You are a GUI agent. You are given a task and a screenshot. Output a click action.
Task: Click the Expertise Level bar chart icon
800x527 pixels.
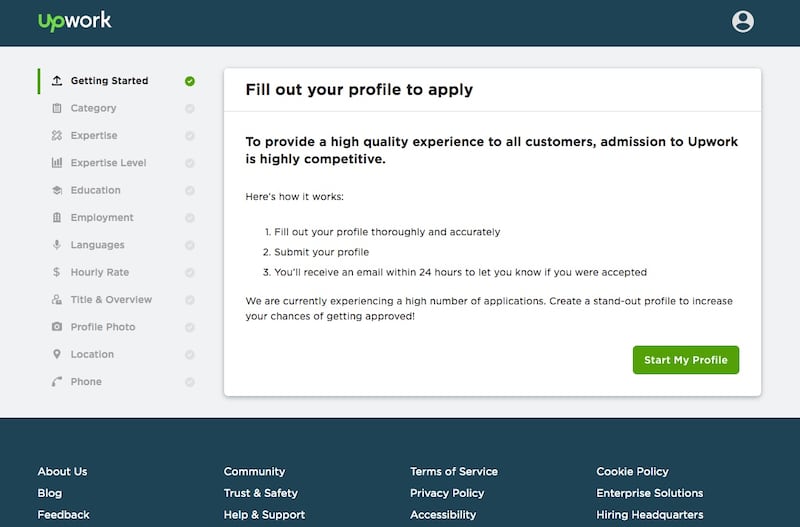point(57,163)
